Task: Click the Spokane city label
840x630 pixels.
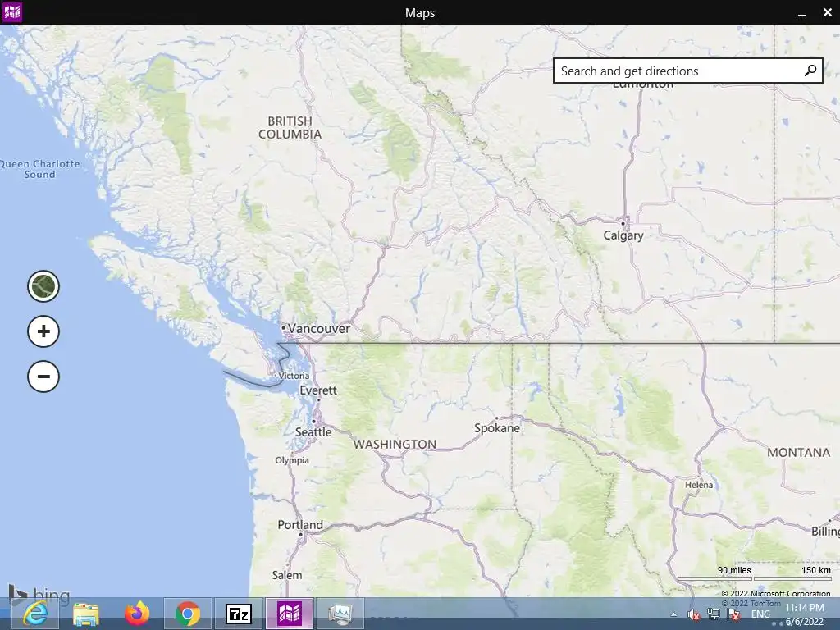Action: pos(496,428)
